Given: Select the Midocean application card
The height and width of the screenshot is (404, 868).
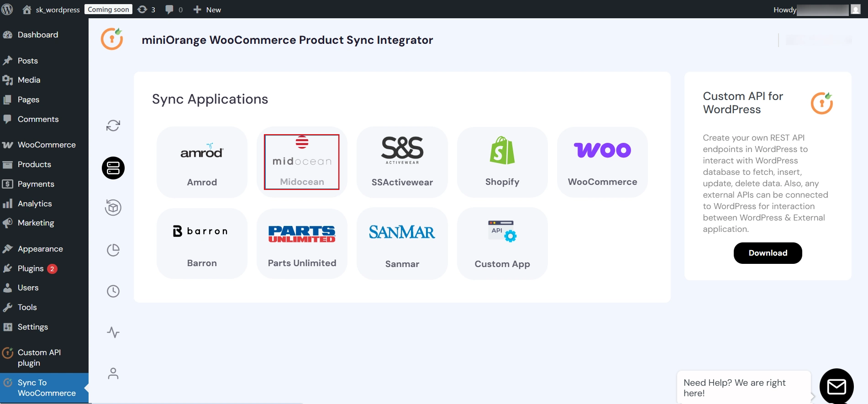Looking at the screenshot, I should click(302, 162).
